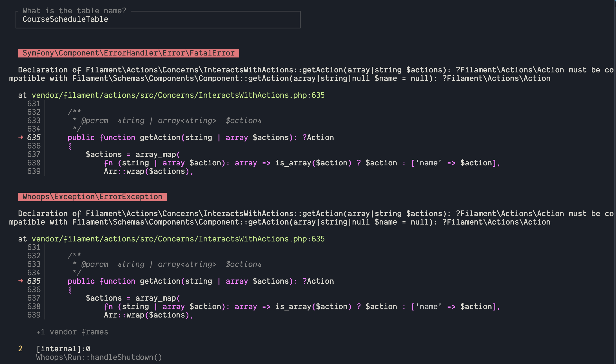Open first InteractsWithActions.php:635 file path
616x364 pixels.
(x=178, y=96)
